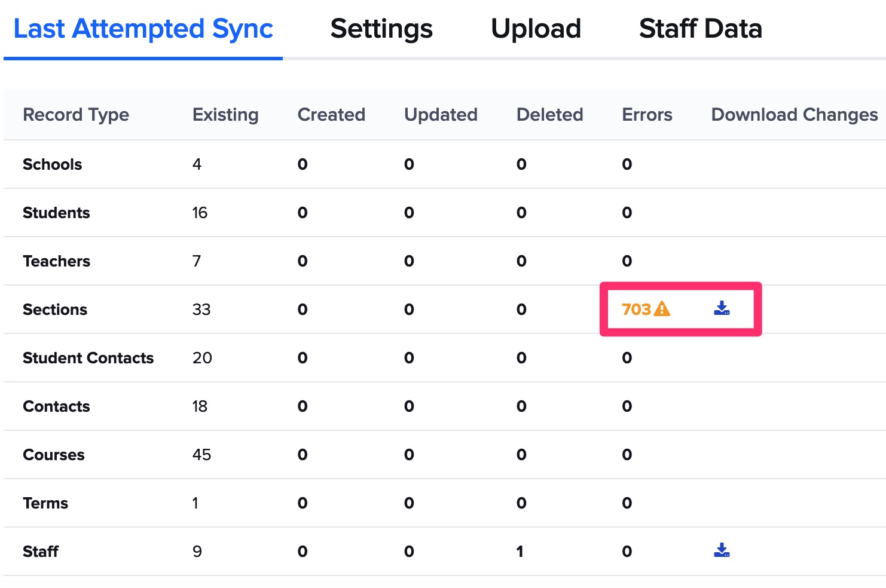Click the Sections record type label
The height and width of the screenshot is (588, 886).
[x=54, y=310]
